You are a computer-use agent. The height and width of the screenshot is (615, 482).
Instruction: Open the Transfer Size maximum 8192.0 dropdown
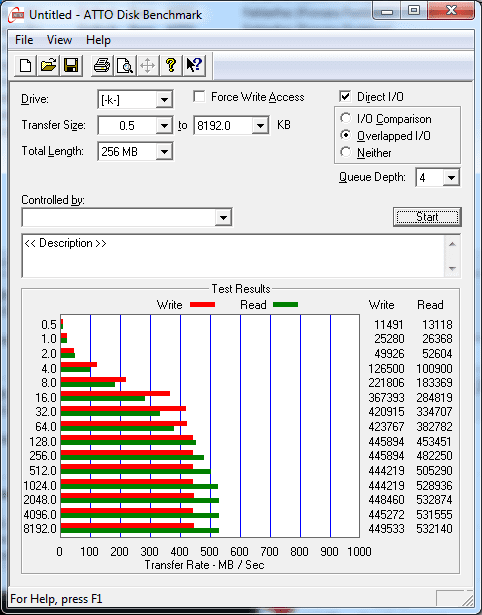pos(260,126)
